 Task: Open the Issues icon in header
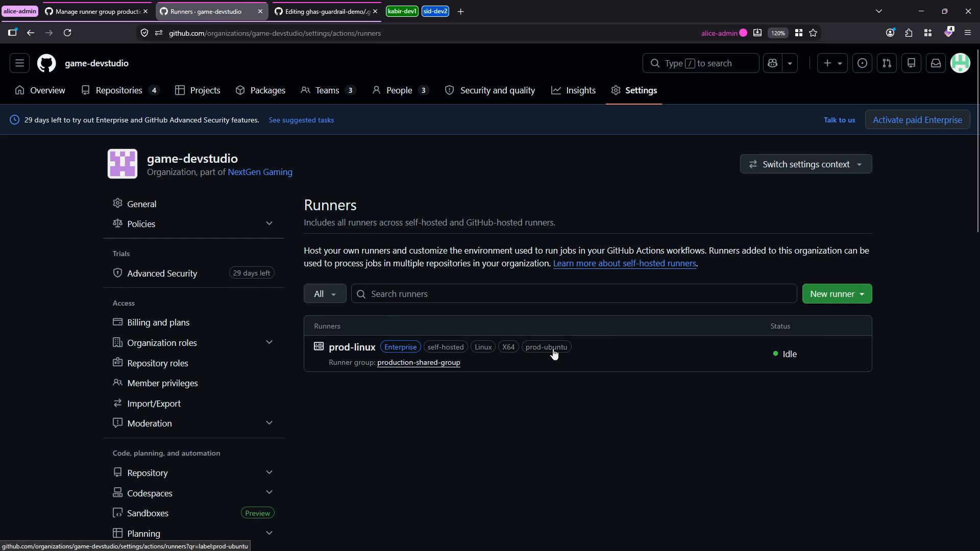coord(862,63)
